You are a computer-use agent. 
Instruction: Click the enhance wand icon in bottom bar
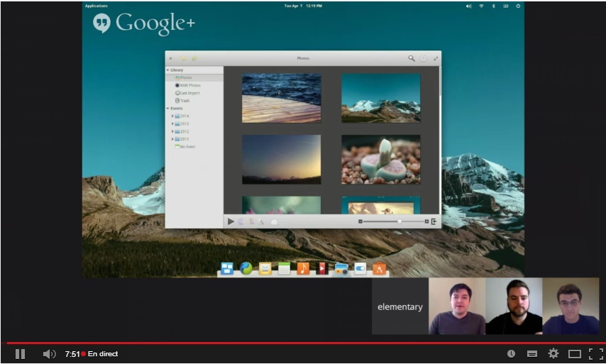[x=261, y=221]
